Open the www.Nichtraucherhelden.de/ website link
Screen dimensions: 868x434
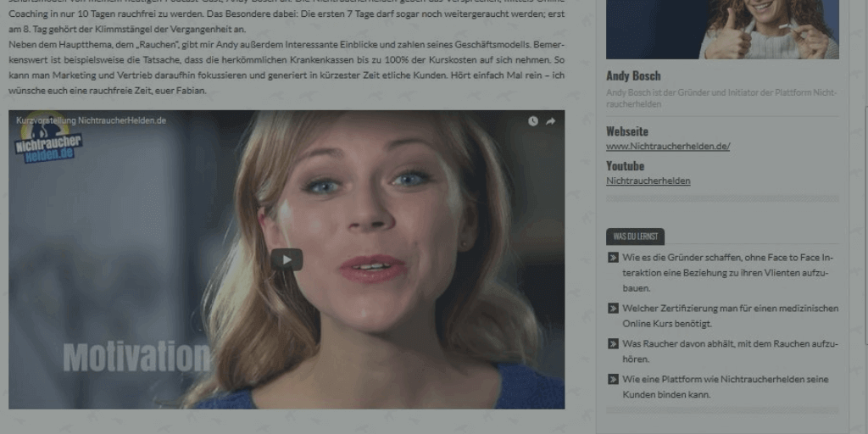pos(668,146)
